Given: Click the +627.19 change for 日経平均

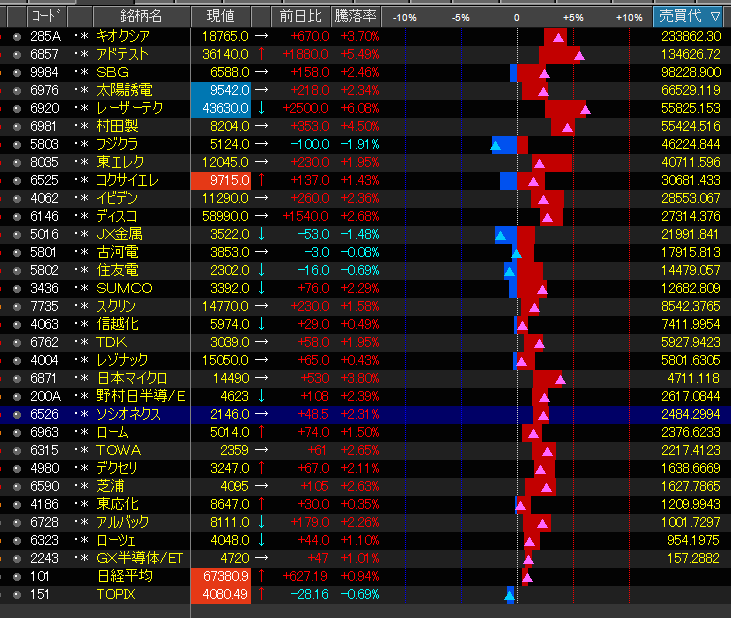Looking at the screenshot, I should pyautogui.click(x=305, y=577).
